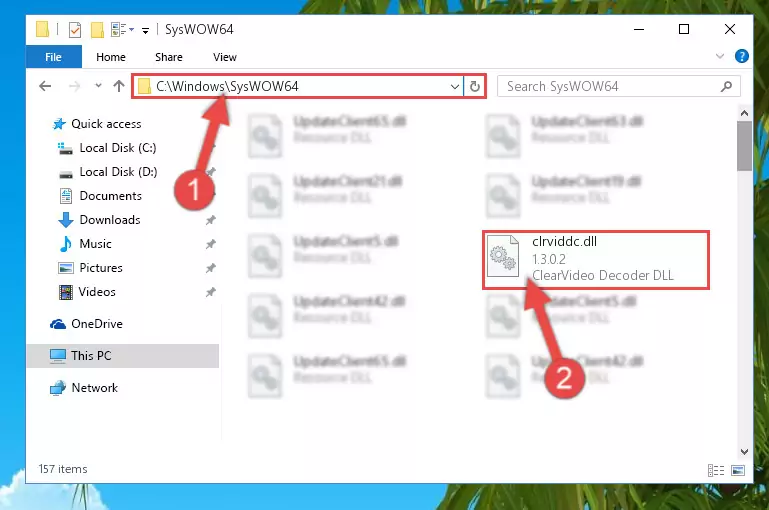Click the vertical scrollbar thumb
Viewport: 769px width, 510px height.
tap(744, 146)
